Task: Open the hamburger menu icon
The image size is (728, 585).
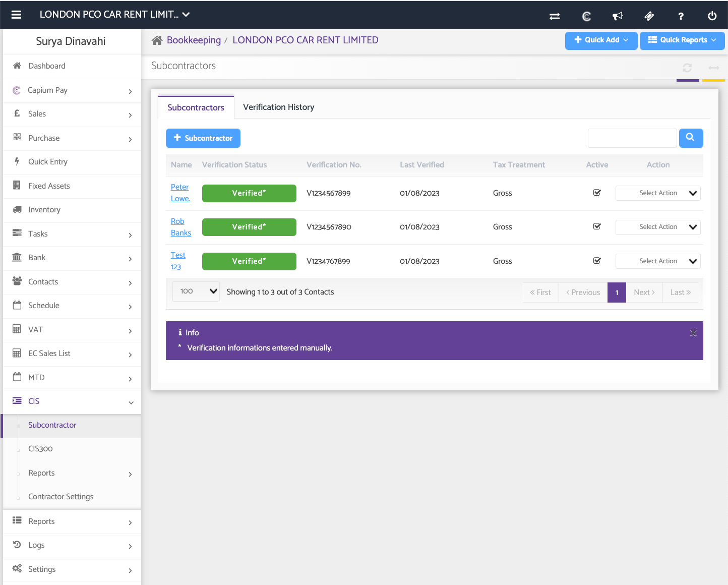Action: click(16, 15)
